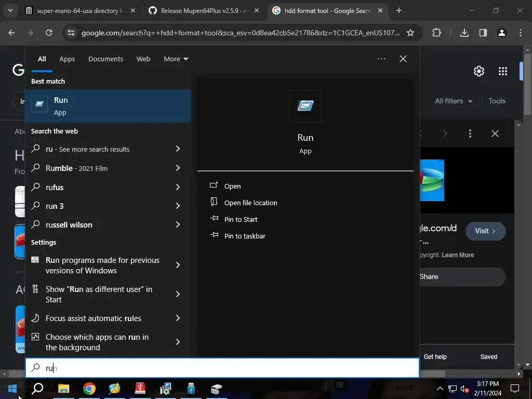Open 'Show Run as different user in Start'

[99, 294]
